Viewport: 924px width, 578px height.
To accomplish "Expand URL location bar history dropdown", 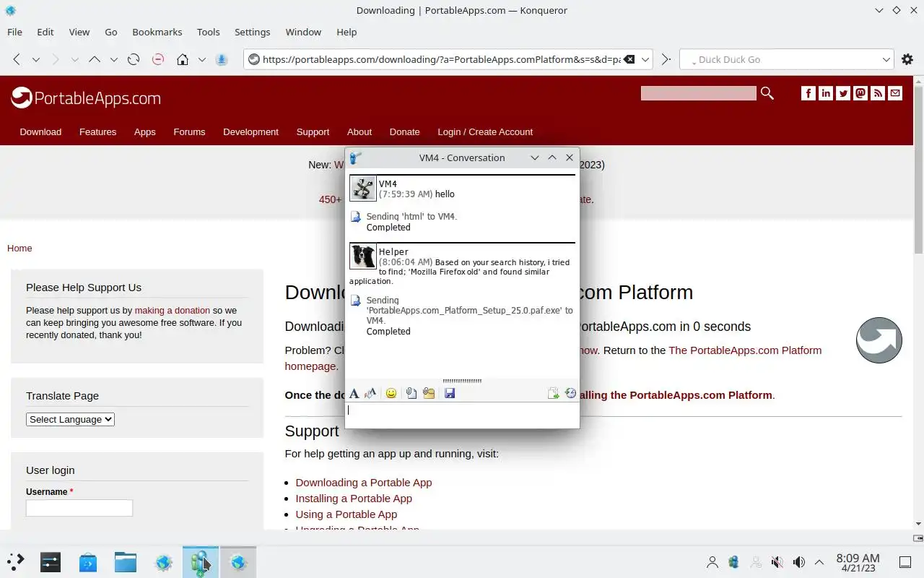I will [645, 60].
